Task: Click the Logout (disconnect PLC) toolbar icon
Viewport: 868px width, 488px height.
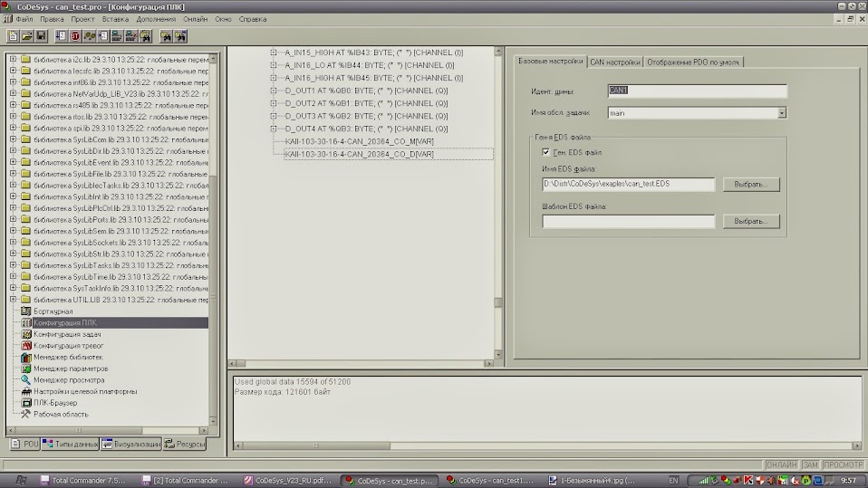Action: point(130,36)
